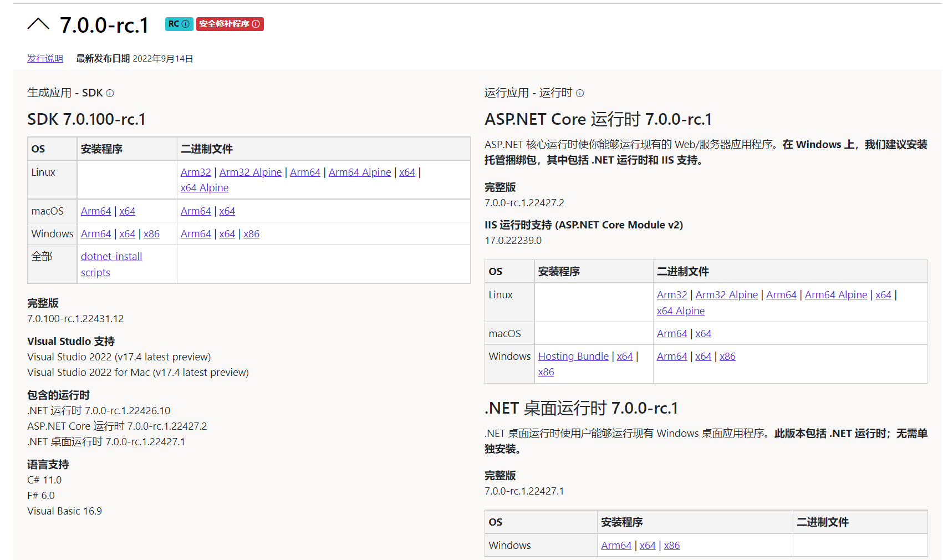Download SDK Windows Arm64 binary
Image resolution: width=943 pixels, height=560 pixels.
pos(196,233)
